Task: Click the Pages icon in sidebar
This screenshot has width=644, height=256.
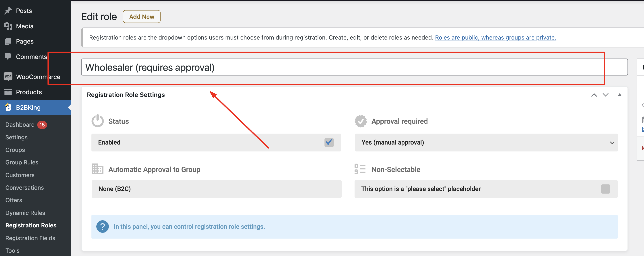Action: pos(8,41)
